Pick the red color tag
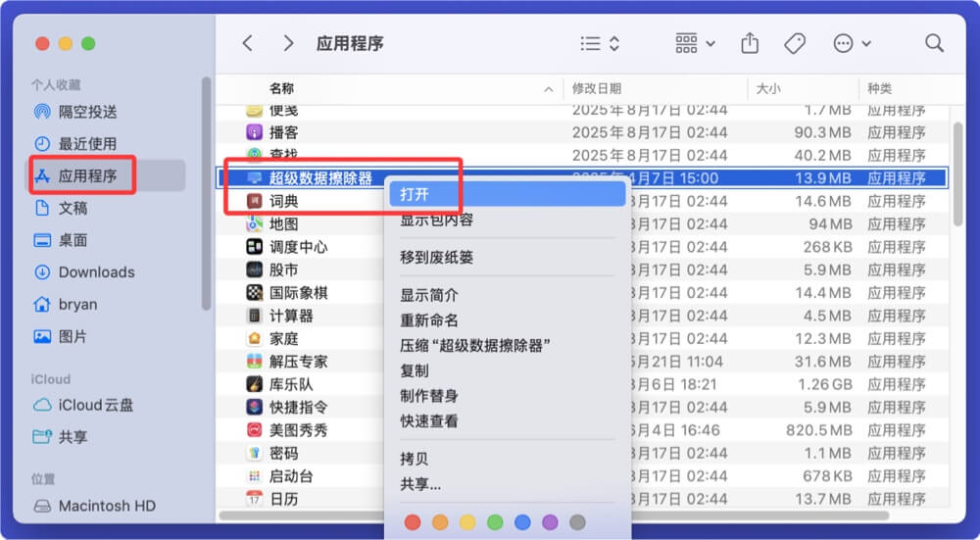 [x=413, y=522]
